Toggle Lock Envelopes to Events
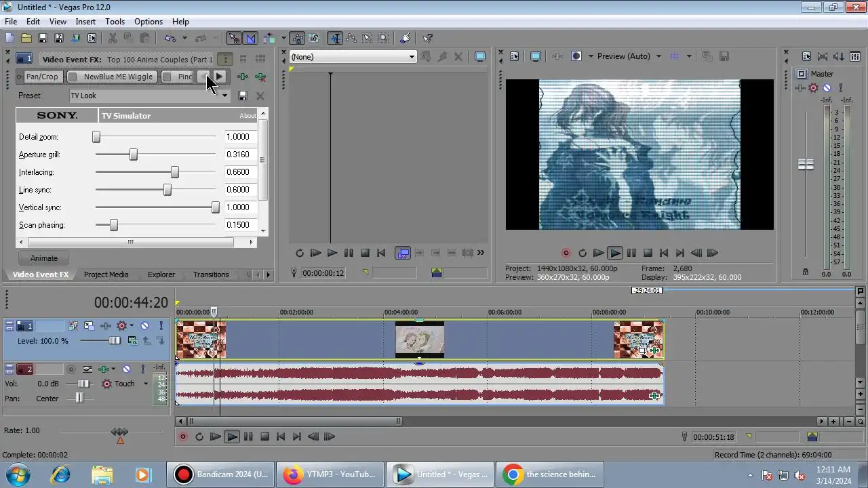Viewport: 868px width, 488px height. pyautogui.click(x=297, y=39)
